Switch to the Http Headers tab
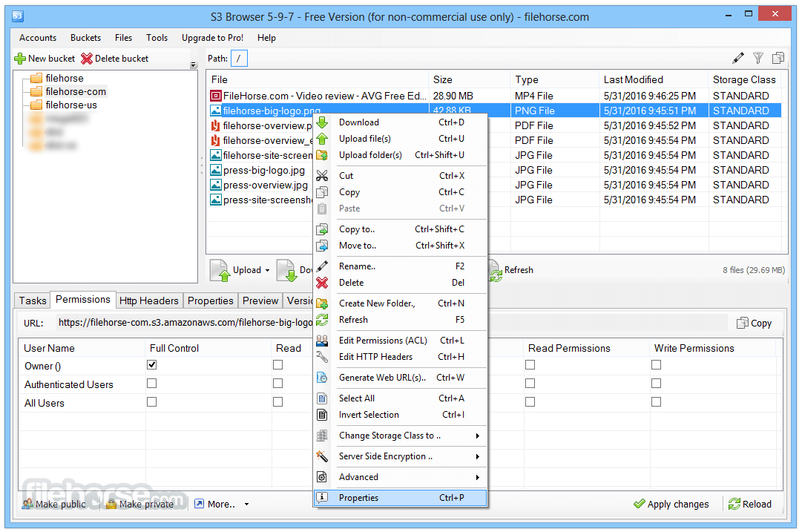Screen dimensions: 802x532 pyautogui.click(x=149, y=301)
